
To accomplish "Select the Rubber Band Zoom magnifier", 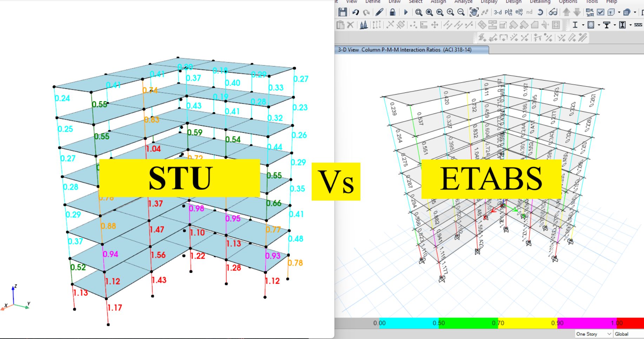I will point(418,12).
